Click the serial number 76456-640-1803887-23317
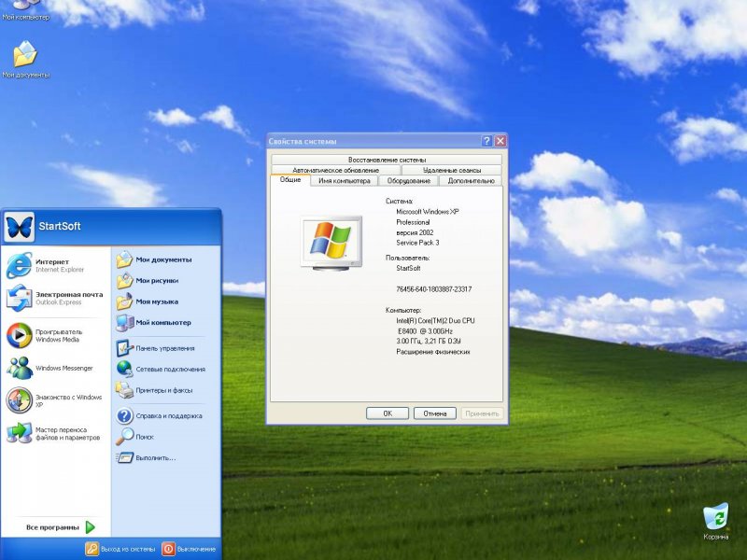The height and width of the screenshot is (560, 747). click(434, 289)
